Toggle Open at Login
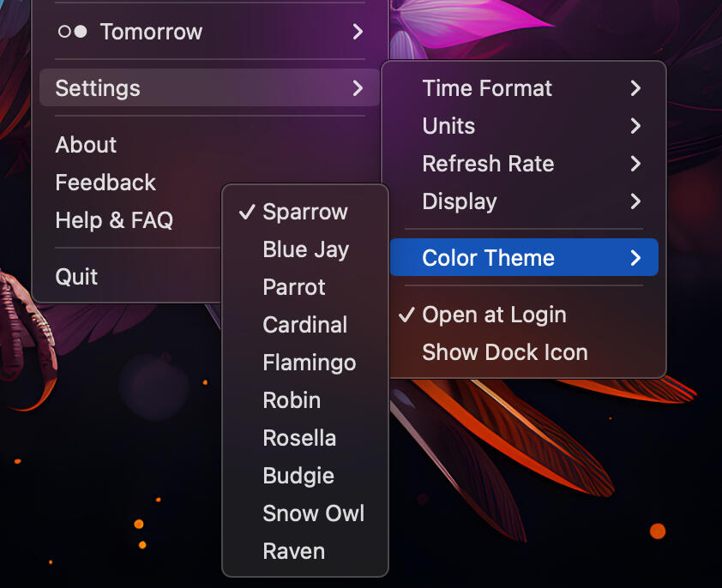The width and height of the screenshot is (722, 588). coord(494,315)
